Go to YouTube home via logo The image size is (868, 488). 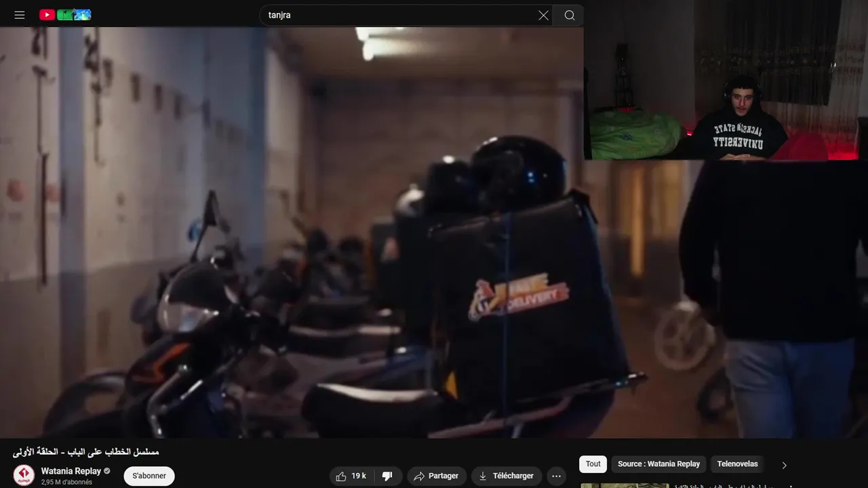[x=65, y=15]
